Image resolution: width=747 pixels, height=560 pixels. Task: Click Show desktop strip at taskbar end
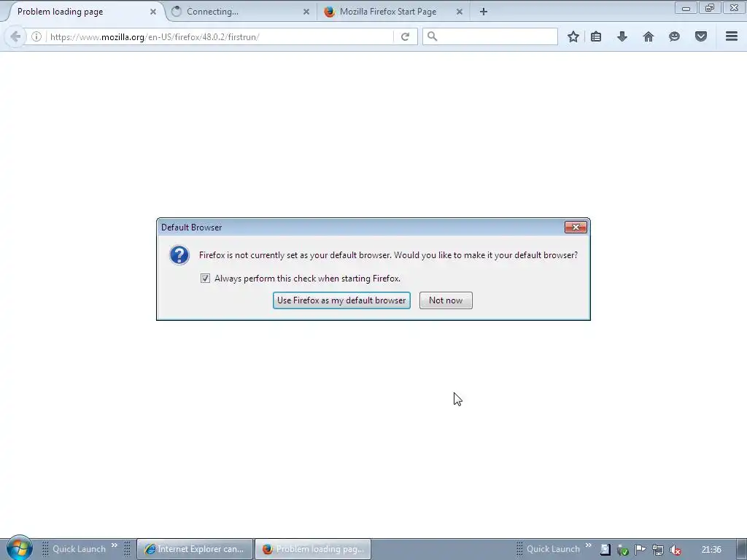[742, 549]
